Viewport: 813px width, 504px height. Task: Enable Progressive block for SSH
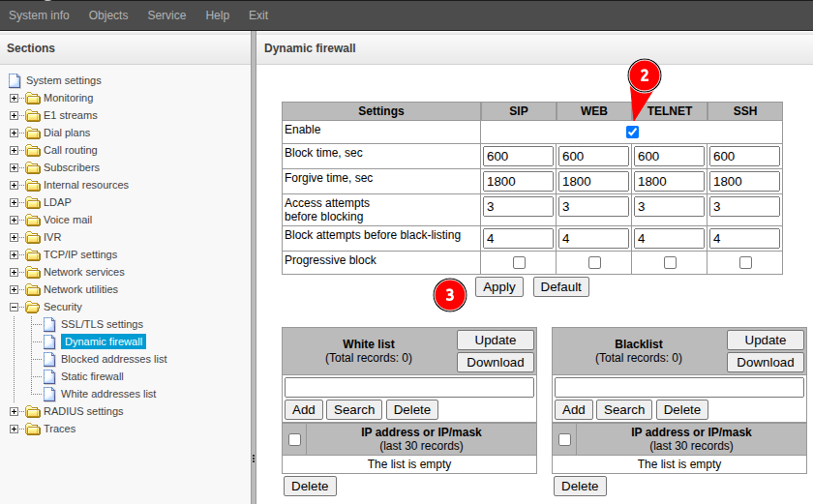pyautogui.click(x=745, y=262)
